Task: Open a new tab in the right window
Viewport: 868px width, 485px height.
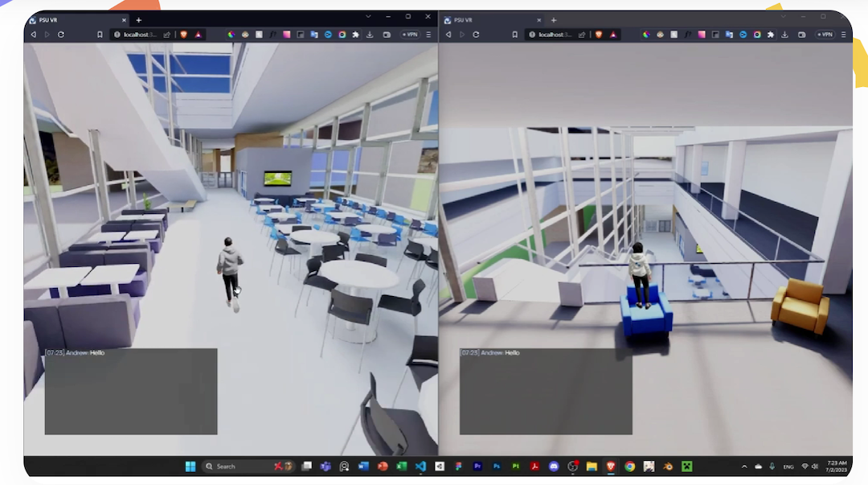Action: point(554,20)
